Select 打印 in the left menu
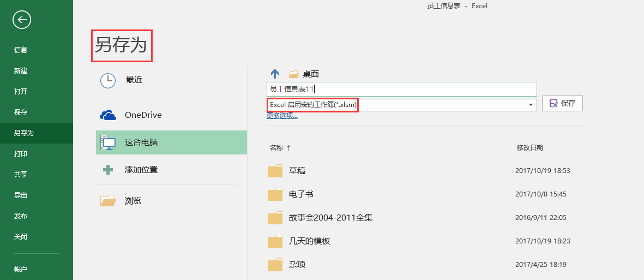The height and width of the screenshot is (280, 644). (x=21, y=154)
